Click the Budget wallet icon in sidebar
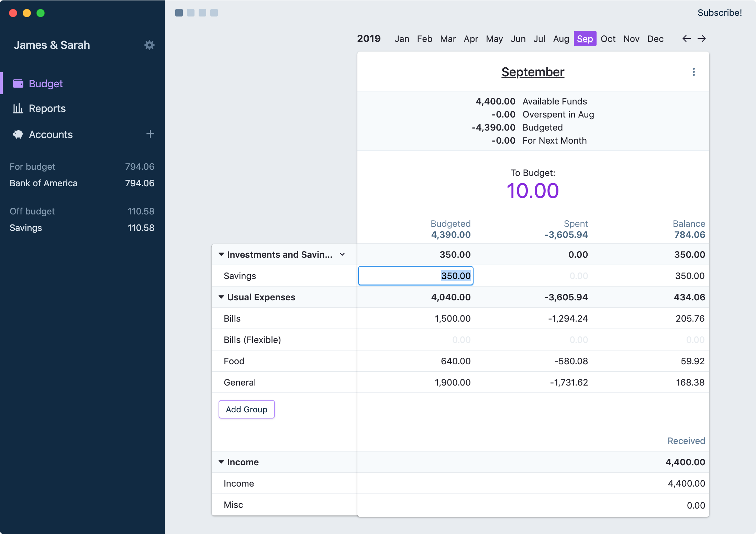Screen dimensions: 756x534 18,84
